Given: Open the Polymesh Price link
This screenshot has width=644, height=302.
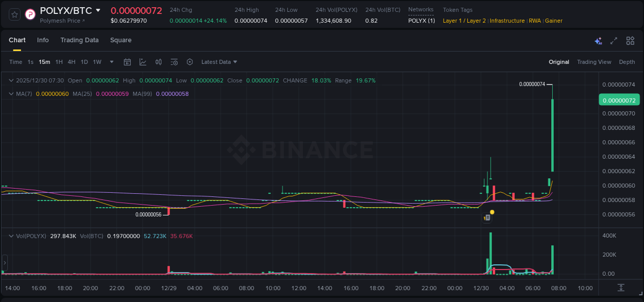Looking at the screenshot, I should (x=62, y=21).
